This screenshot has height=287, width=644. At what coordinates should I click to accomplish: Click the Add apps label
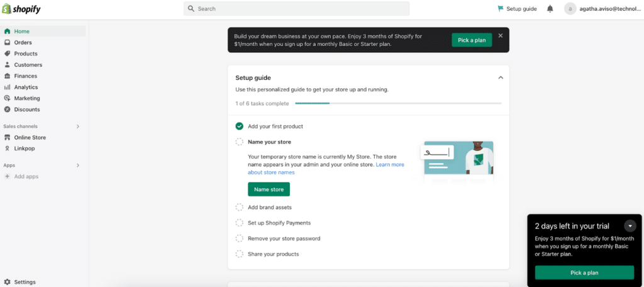click(26, 176)
